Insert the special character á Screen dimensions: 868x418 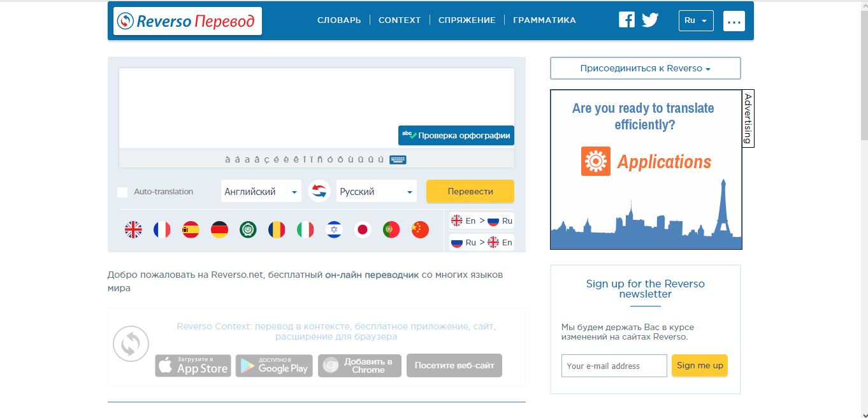[x=237, y=159]
